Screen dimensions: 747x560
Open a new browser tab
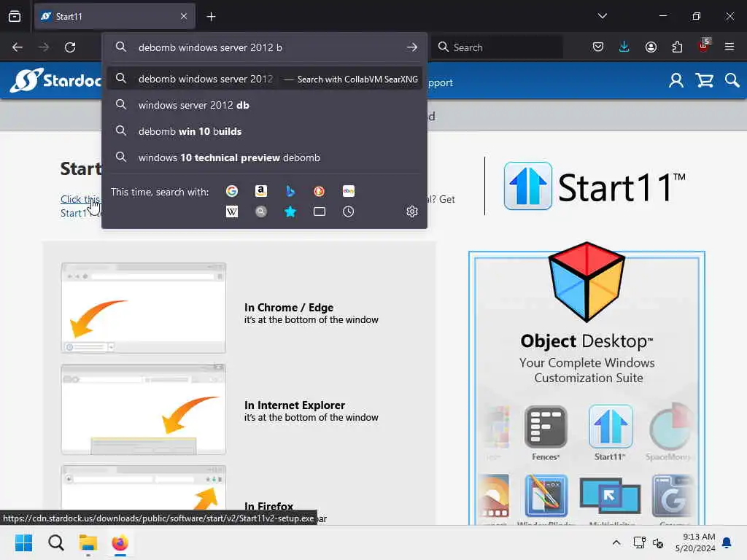211,17
